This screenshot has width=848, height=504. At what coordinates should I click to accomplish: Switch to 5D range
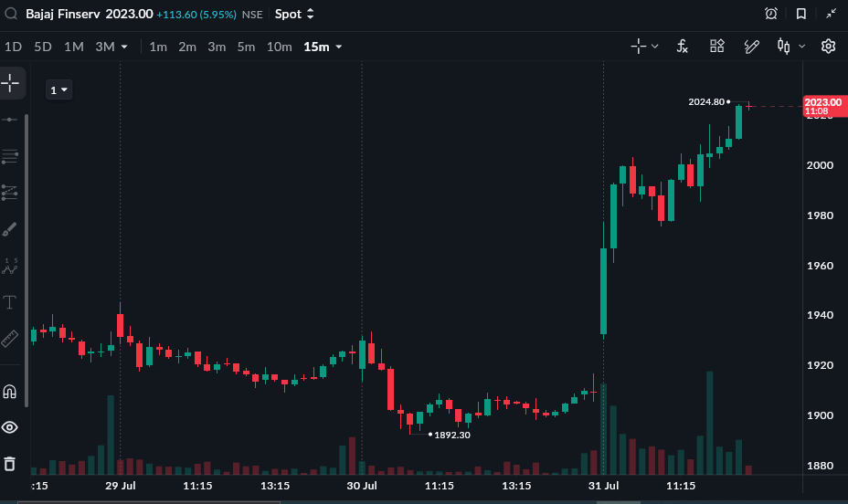pyautogui.click(x=43, y=47)
